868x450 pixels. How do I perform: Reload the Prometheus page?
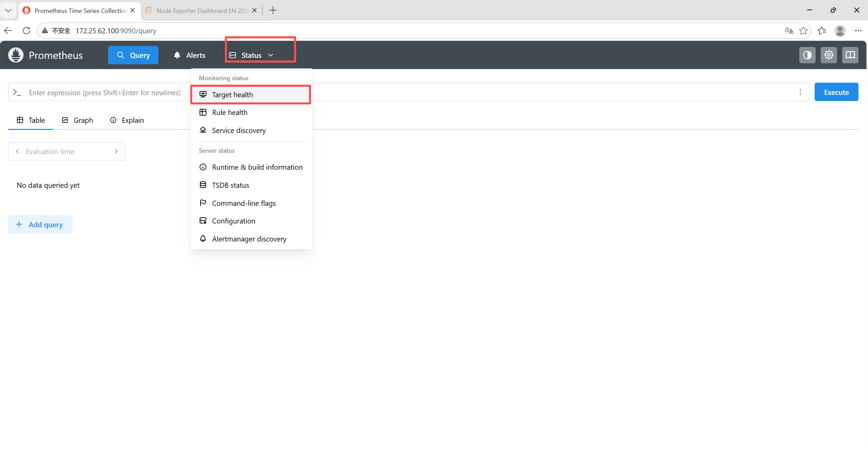(27, 31)
